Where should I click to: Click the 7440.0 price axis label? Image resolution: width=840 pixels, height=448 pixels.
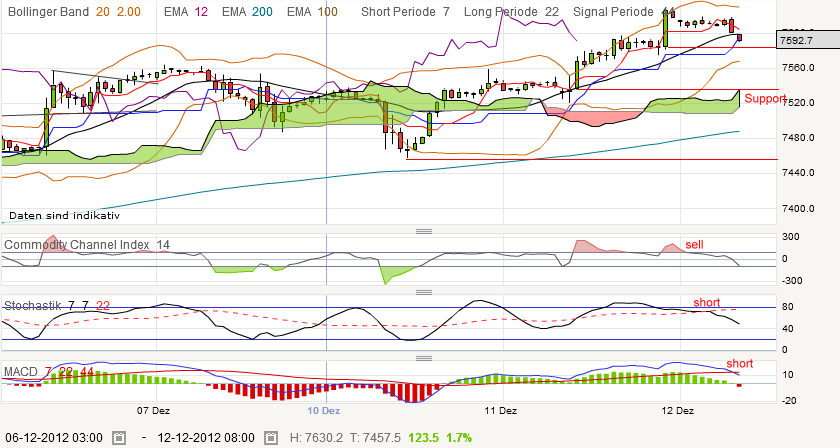798,173
